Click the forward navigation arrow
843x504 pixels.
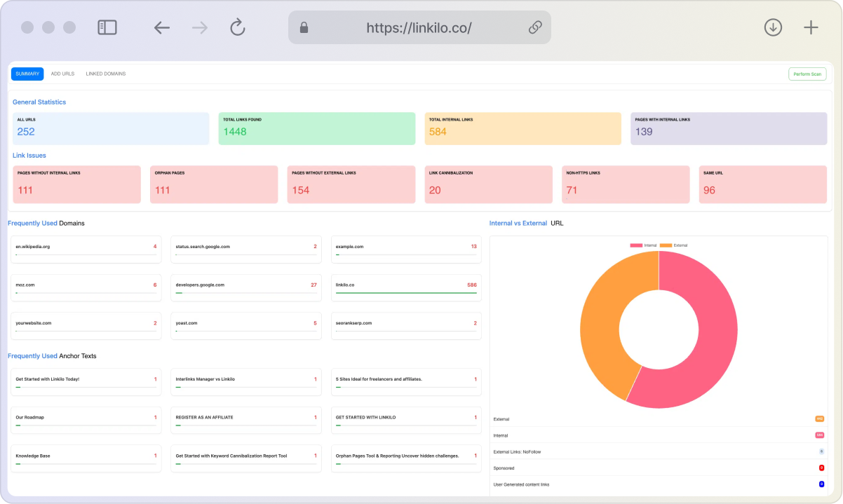200,27
